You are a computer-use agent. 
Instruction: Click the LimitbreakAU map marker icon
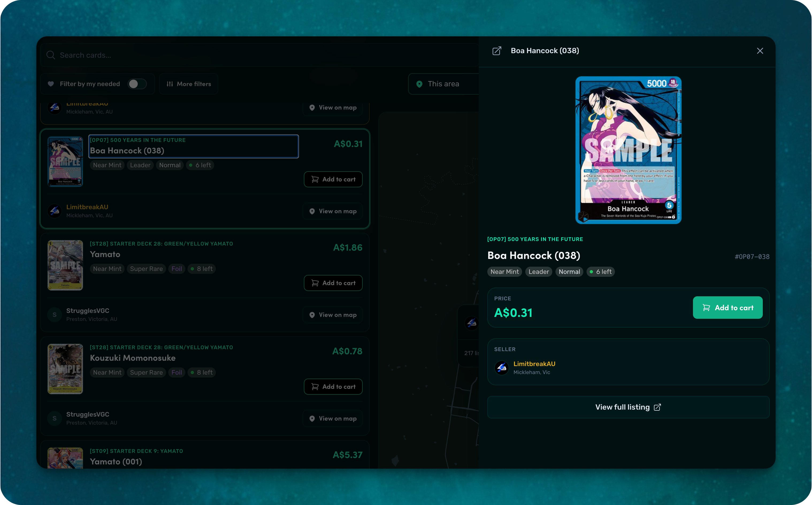[472, 323]
